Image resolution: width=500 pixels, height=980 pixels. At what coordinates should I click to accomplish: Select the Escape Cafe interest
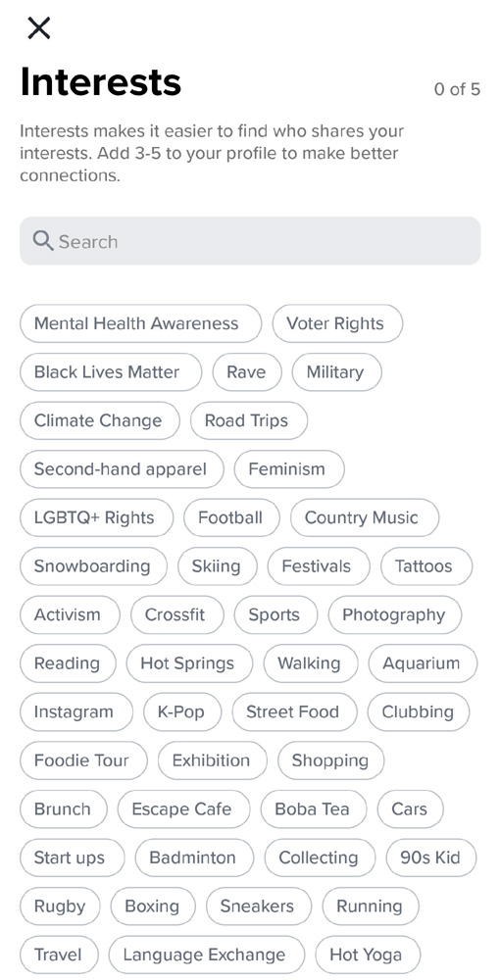[183, 809]
